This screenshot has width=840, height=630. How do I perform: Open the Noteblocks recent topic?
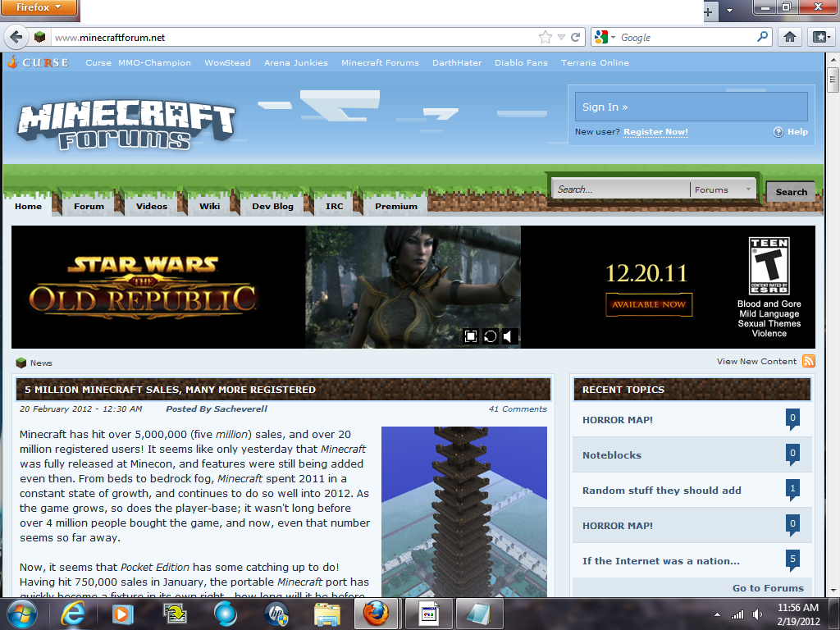click(612, 454)
